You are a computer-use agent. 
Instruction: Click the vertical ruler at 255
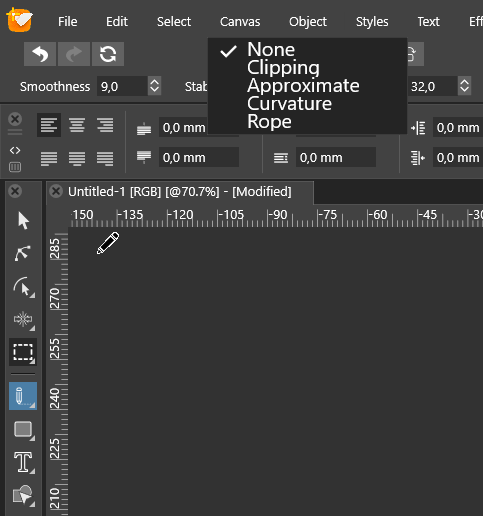55,349
